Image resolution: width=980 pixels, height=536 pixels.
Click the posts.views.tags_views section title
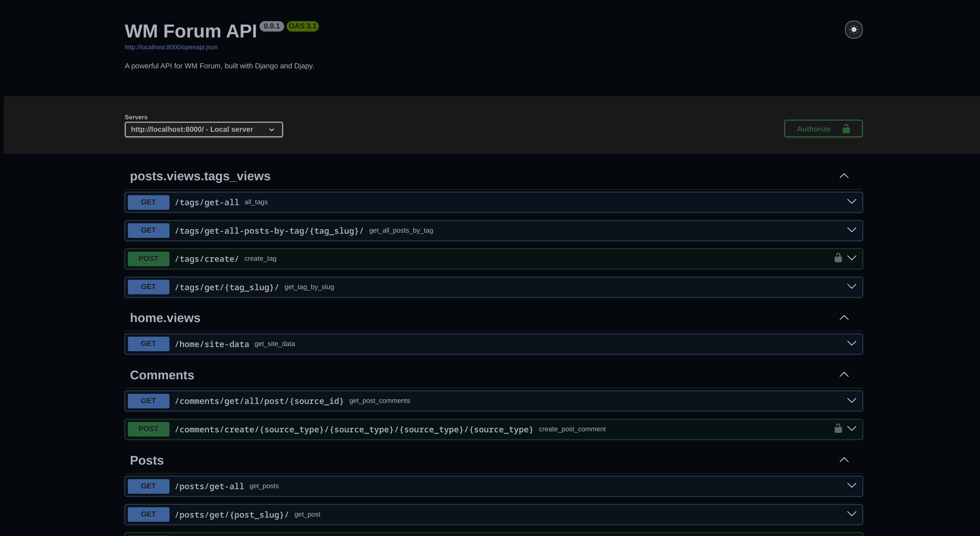click(200, 176)
